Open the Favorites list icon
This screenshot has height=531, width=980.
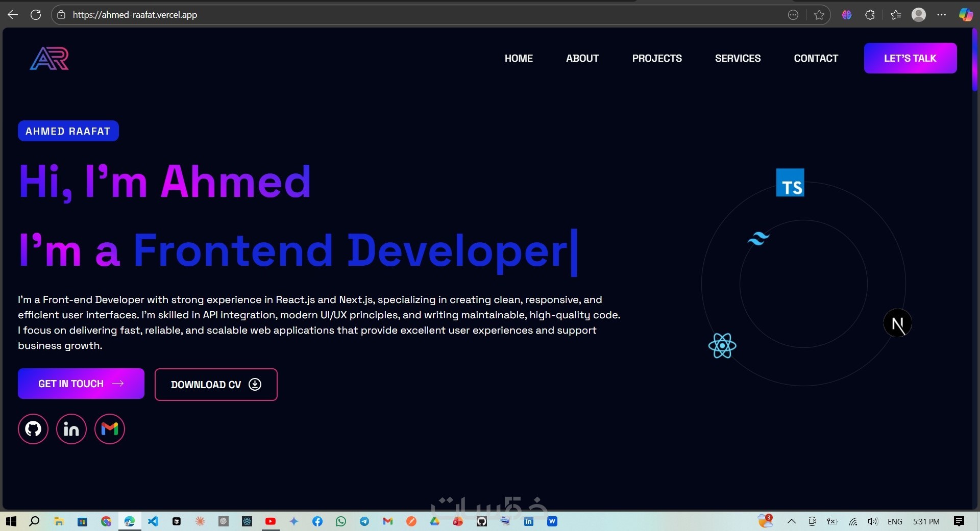[896, 15]
